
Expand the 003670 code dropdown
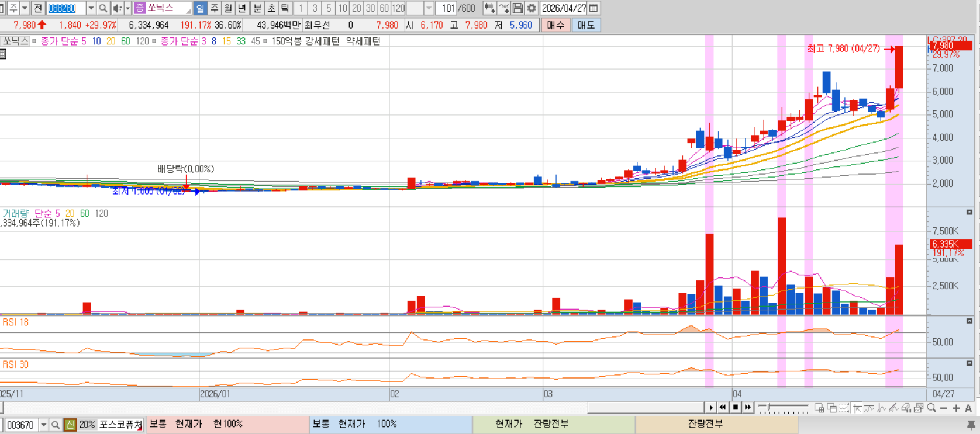43,425
